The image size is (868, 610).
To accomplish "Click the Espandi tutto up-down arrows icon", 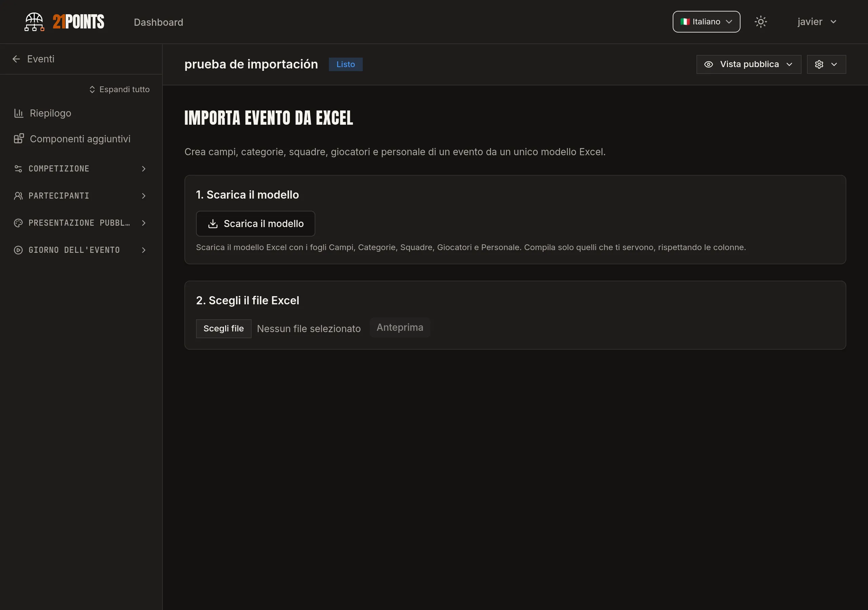I will (x=92, y=89).
